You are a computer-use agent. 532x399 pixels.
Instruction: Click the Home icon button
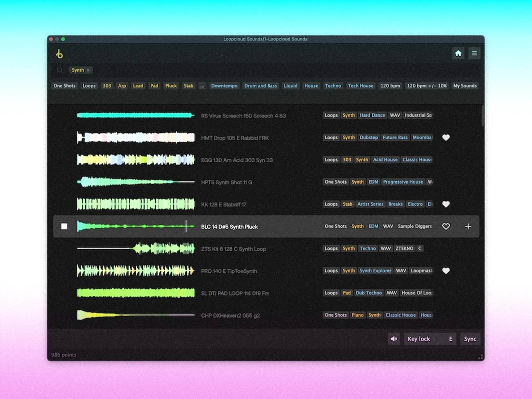(458, 53)
